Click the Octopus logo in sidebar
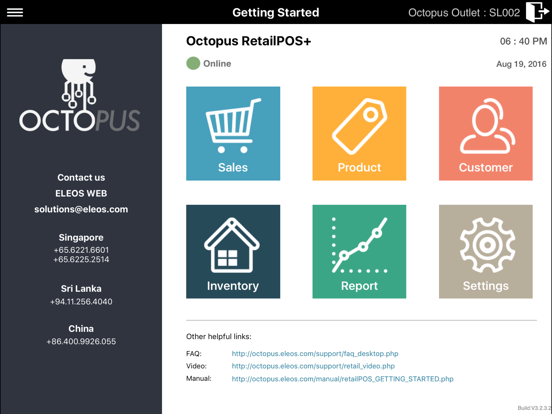 point(80,95)
